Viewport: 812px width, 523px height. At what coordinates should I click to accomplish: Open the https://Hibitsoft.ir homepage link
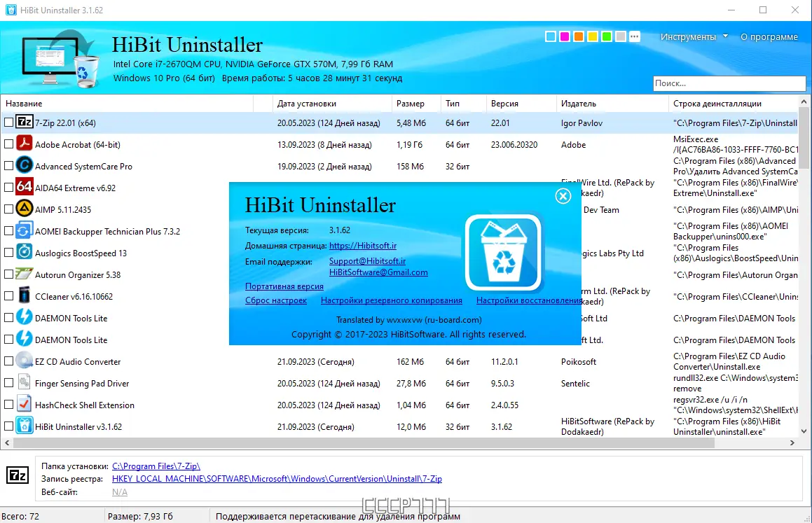(x=362, y=246)
